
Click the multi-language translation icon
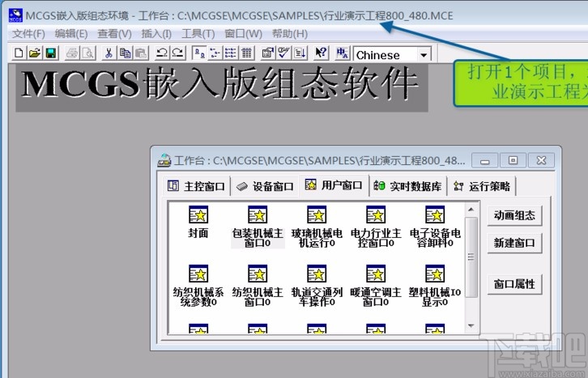pyautogui.click(x=342, y=53)
